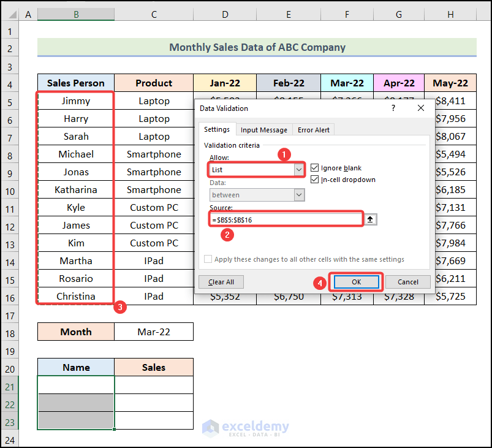Click column header H

pyautogui.click(x=450, y=14)
